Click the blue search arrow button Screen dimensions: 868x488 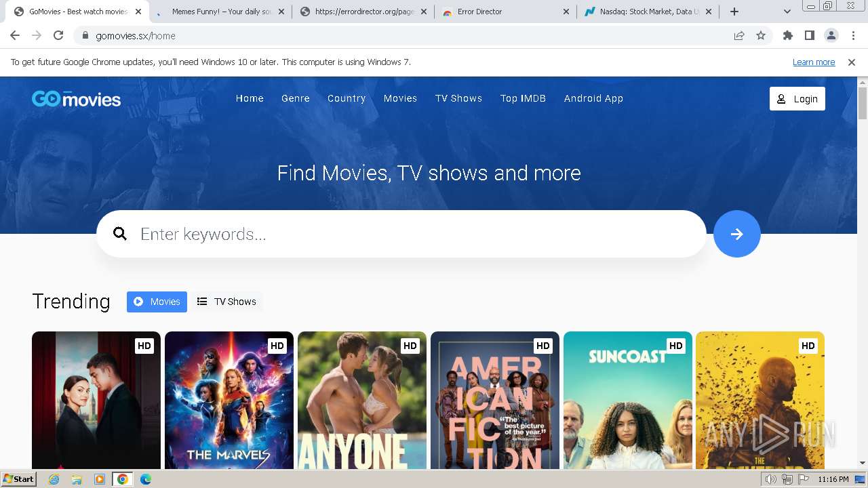[x=736, y=234]
